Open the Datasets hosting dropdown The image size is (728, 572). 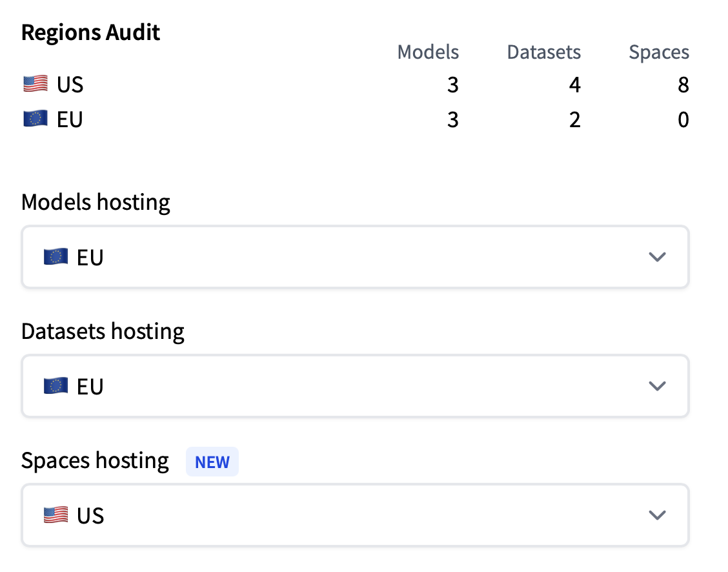point(355,385)
